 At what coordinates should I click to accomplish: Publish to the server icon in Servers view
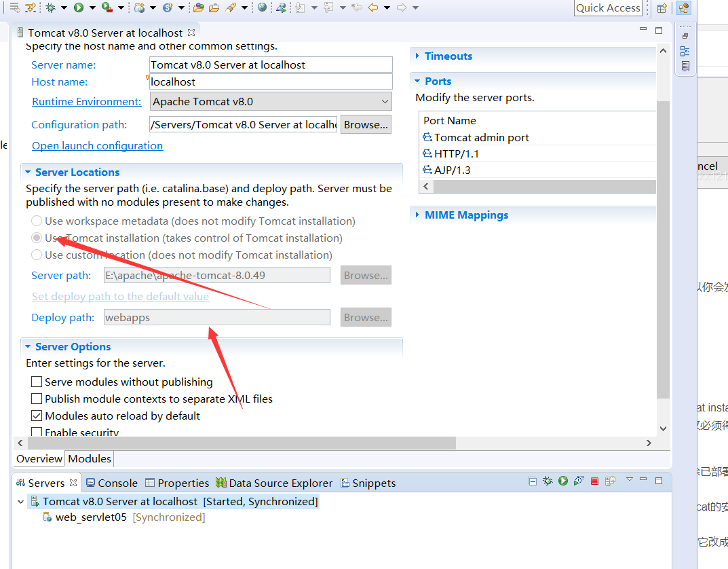pyautogui.click(x=610, y=481)
